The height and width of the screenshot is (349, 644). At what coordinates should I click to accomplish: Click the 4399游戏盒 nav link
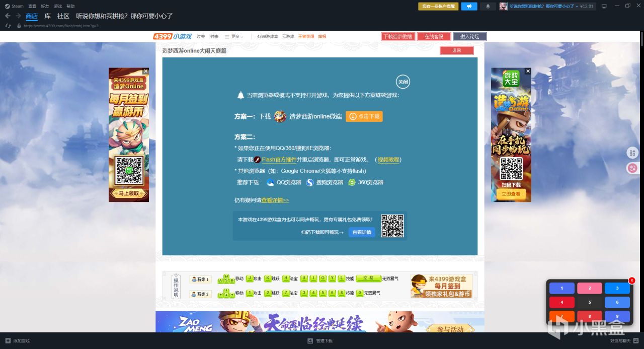pos(267,37)
